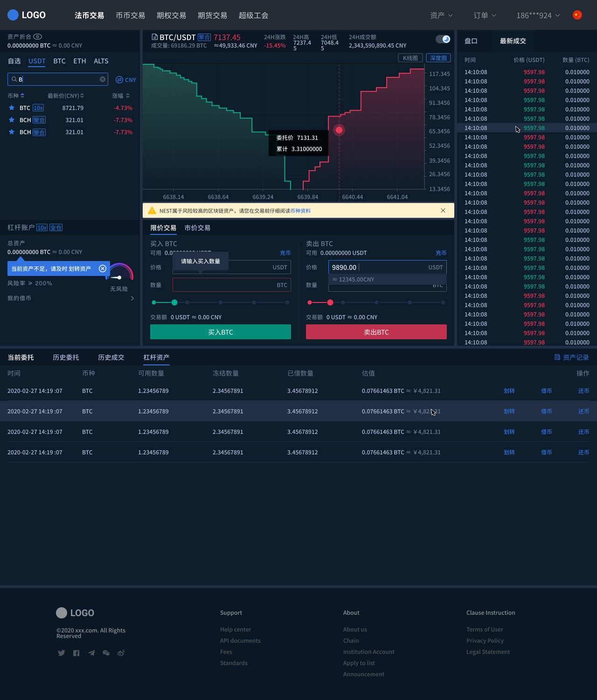Toggle the dark mode switch
Screen dimensions: 597x700
pyautogui.click(x=443, y=39)
